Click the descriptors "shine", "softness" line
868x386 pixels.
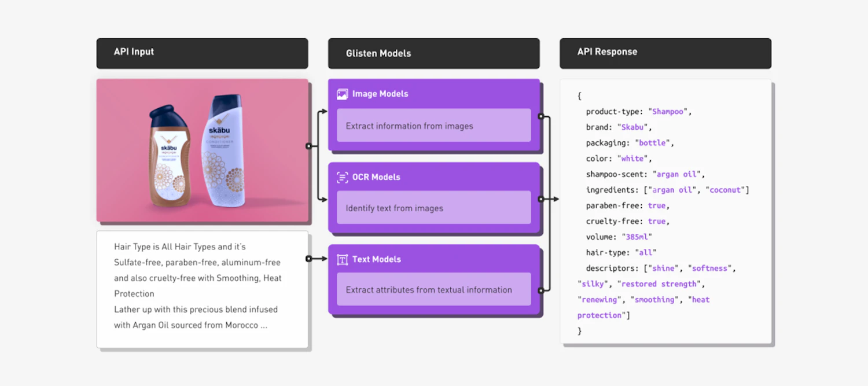661,268
